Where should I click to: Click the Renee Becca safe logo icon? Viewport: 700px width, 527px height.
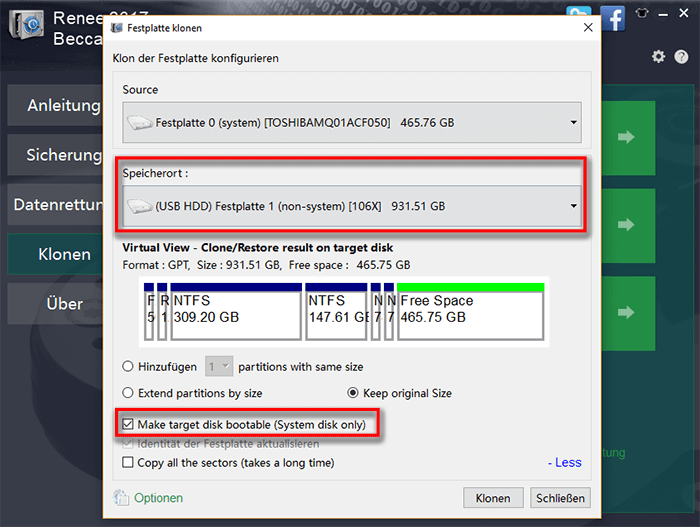(27, 25)
